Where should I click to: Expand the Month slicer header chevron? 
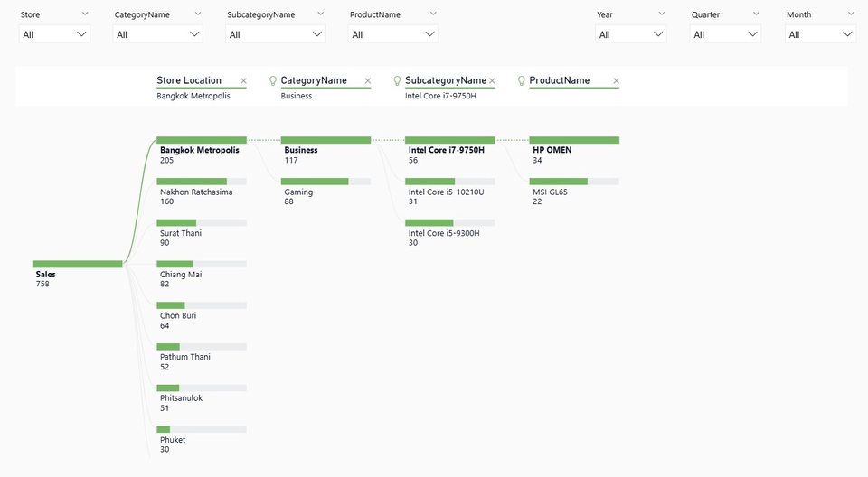[852, 14]
